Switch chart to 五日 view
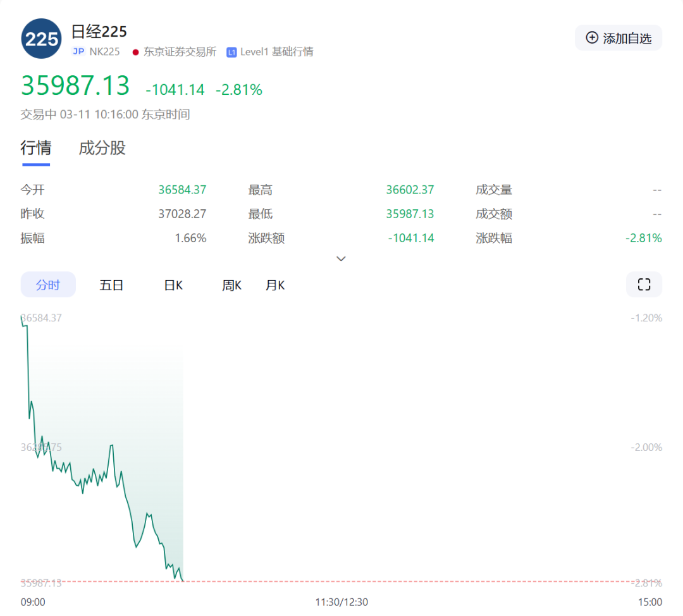Screen dimensions: 683x616 111,285
